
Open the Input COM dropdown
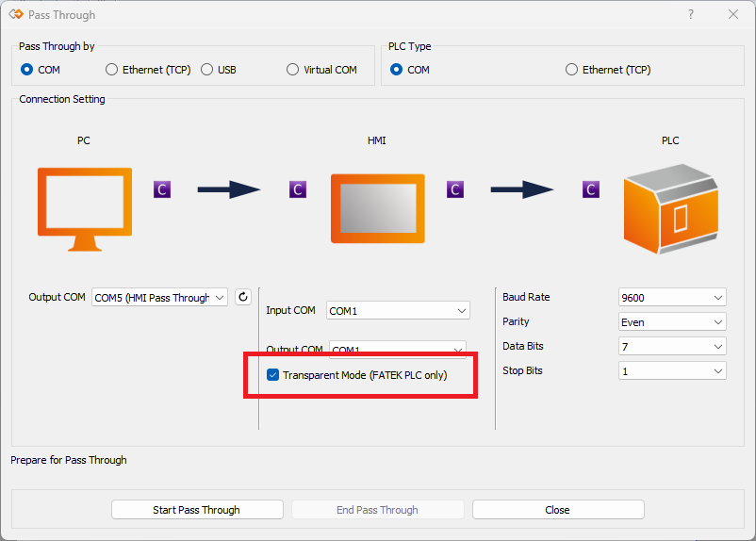(x=398, y=311)
